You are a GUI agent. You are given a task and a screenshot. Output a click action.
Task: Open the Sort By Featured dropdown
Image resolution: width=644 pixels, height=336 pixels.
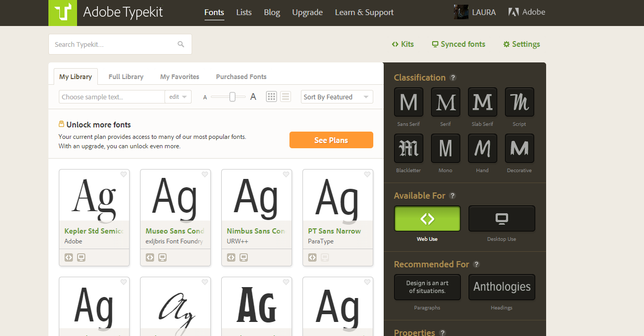[337, 97]
